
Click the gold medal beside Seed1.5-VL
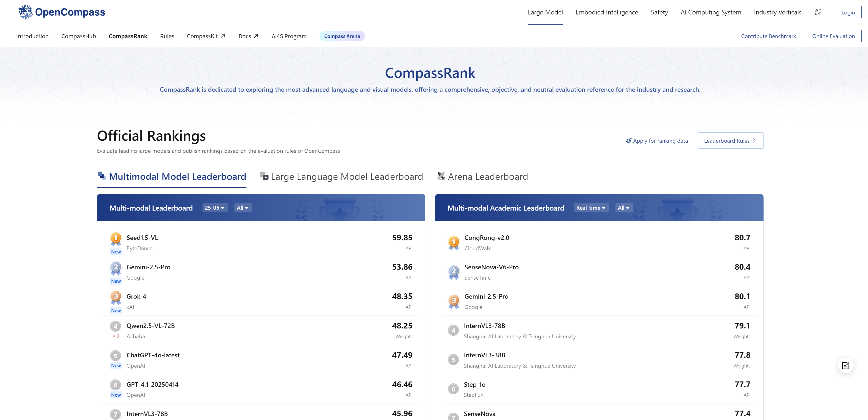[115, 239]
